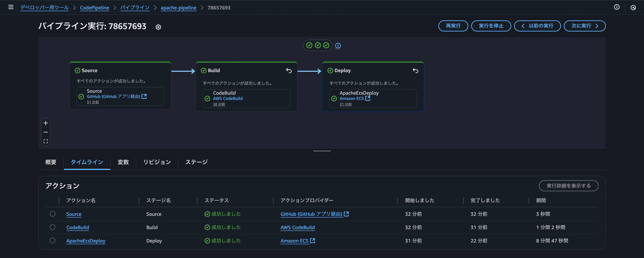644x258 pixels.
Task: Click the アクション名 column header
Action: 81,200
